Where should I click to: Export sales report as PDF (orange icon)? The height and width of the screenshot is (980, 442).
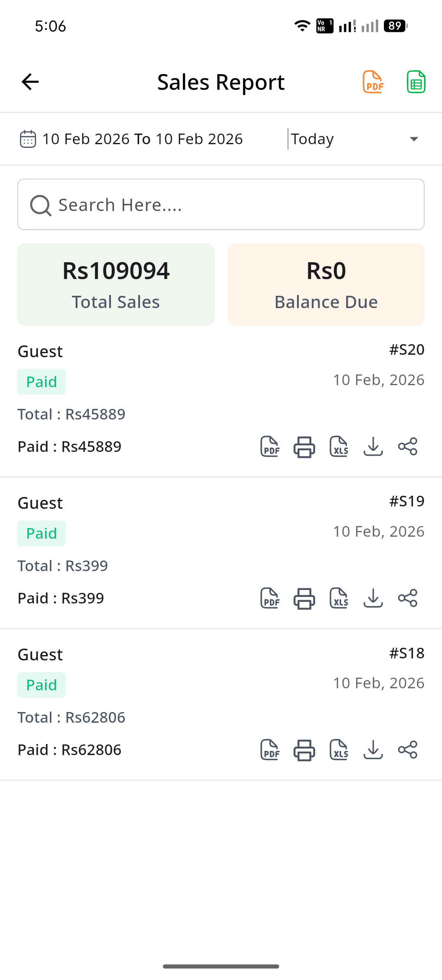click(373, 82)
